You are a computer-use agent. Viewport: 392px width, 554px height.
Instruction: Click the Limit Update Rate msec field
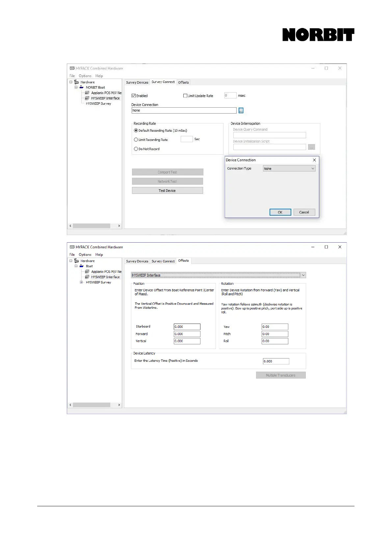(230, 95)
